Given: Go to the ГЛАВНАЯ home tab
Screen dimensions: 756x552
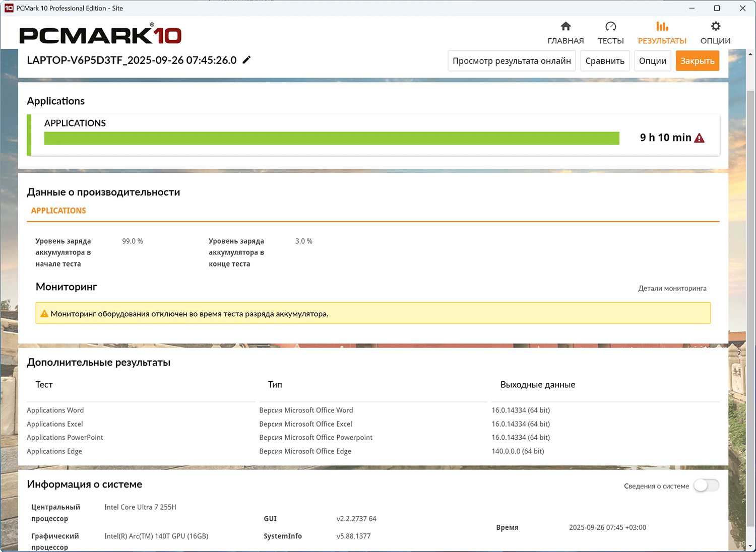Looking at the screenshot, I should 565,33.
